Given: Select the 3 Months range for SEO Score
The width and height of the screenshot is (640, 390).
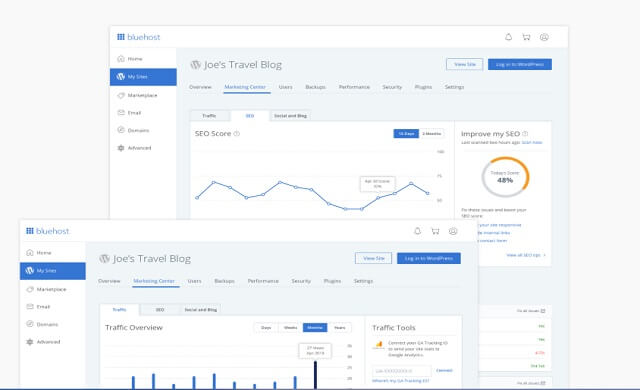Looking at the screenshot, I should tap(431, 134).
